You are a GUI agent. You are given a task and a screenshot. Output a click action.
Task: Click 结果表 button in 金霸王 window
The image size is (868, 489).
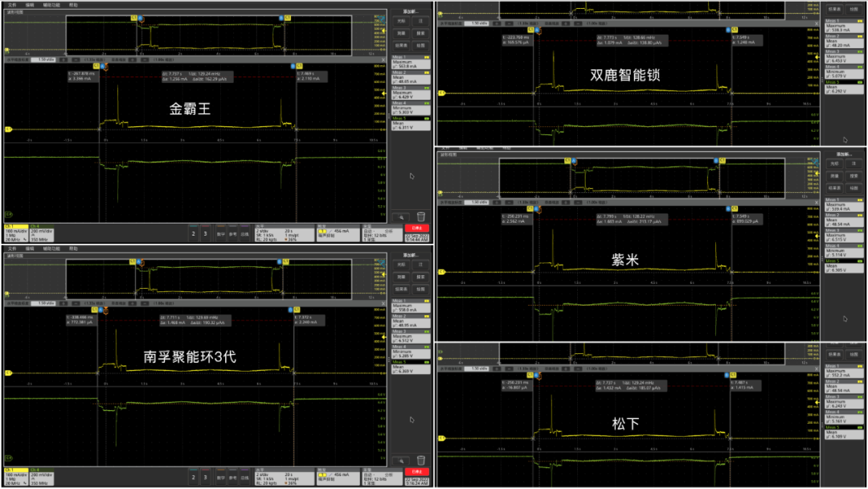(x=401, y=45)
